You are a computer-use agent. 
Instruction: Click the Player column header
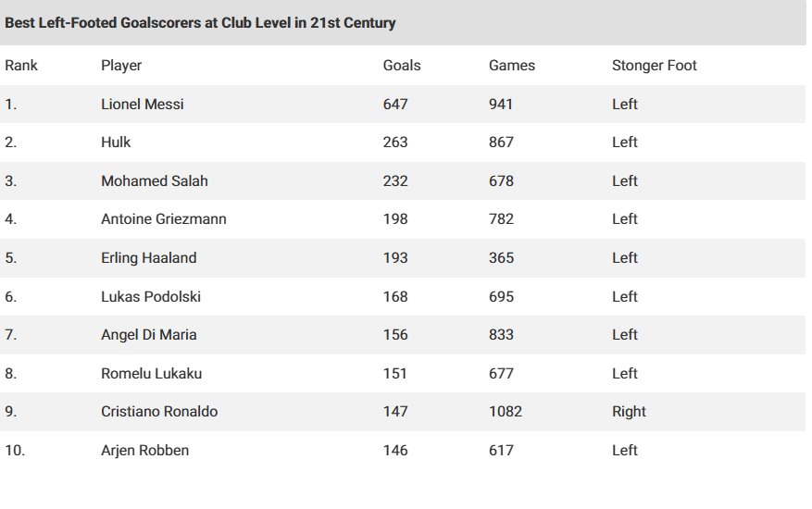point(121,66)
